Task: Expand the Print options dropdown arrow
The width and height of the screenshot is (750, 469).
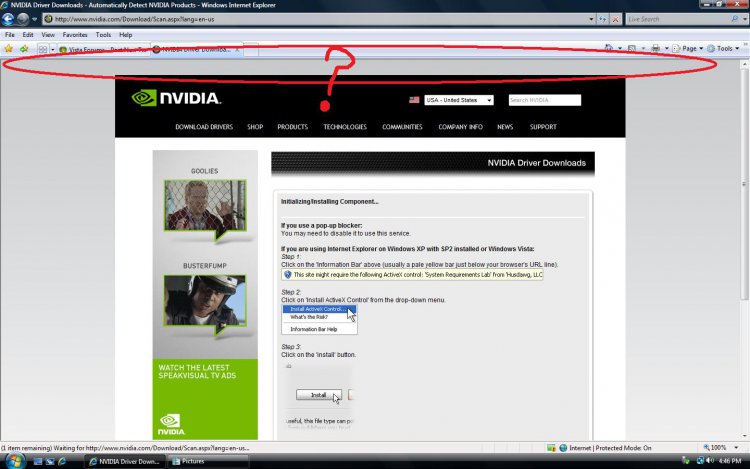Action: [x=667, y=48]
